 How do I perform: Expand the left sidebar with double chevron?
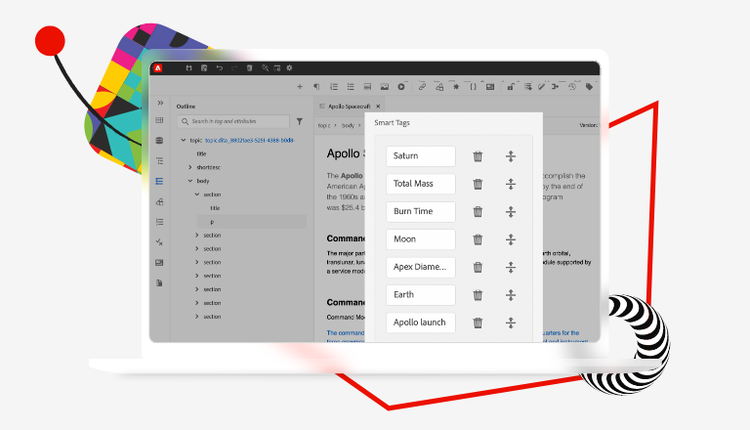tap(160, 103)
